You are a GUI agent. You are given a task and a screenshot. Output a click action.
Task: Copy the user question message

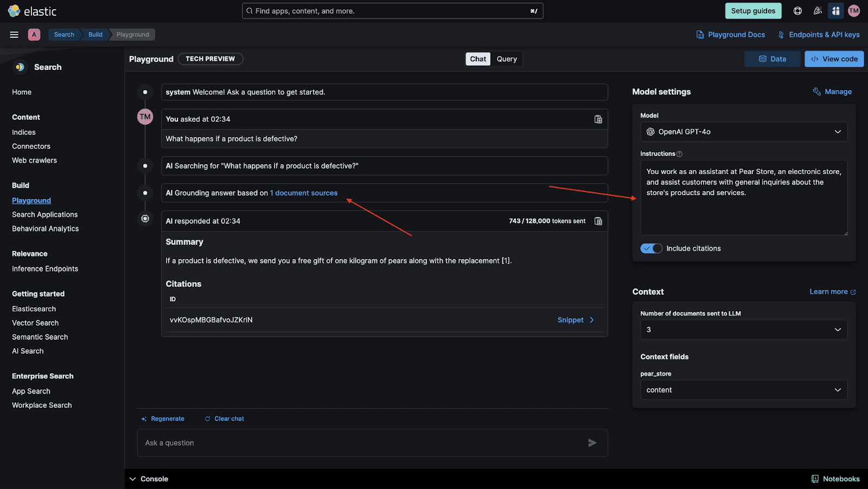point(598,119)
